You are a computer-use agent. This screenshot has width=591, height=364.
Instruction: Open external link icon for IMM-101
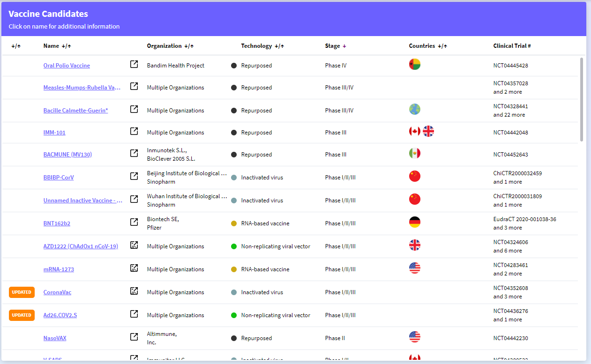click(134, 131)
